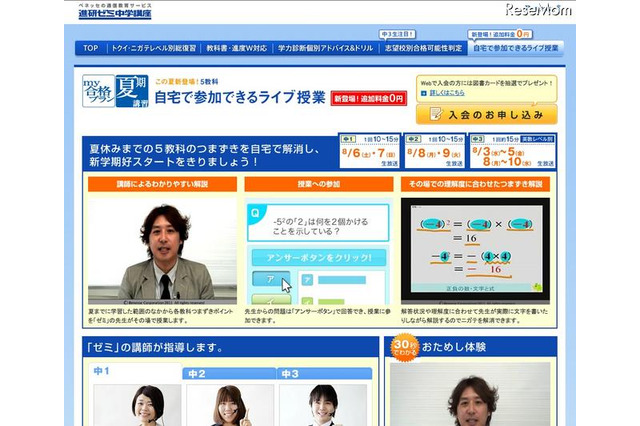640x426 pixels.
Task: Click 講師によるわかりやすい解説 orange header
Action: pyautogui.click(x=162, y=184)
